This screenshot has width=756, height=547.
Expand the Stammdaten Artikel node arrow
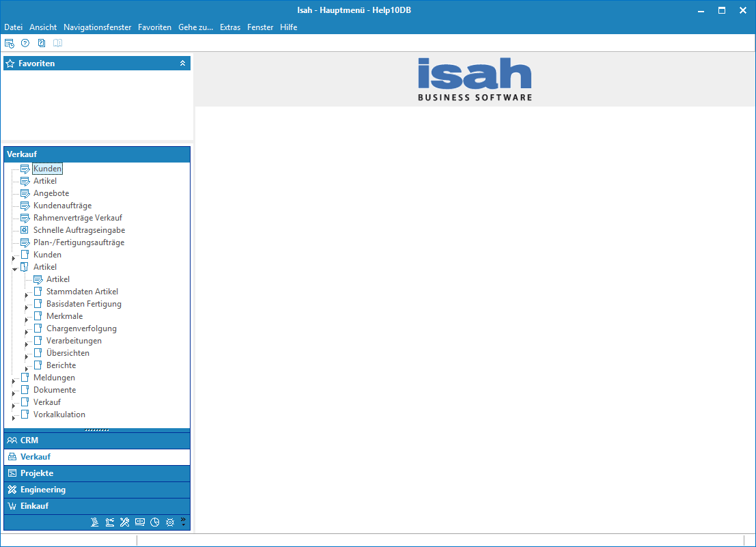point(27,295)
